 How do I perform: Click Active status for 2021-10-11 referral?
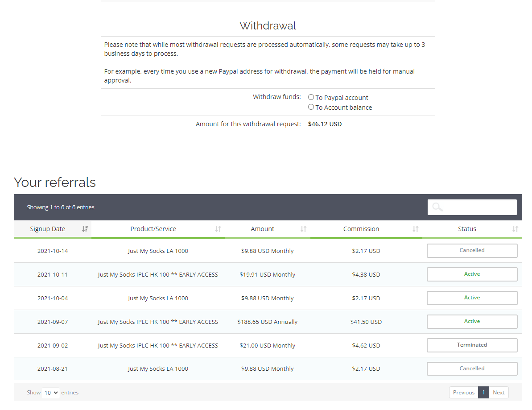pos(472,274)
